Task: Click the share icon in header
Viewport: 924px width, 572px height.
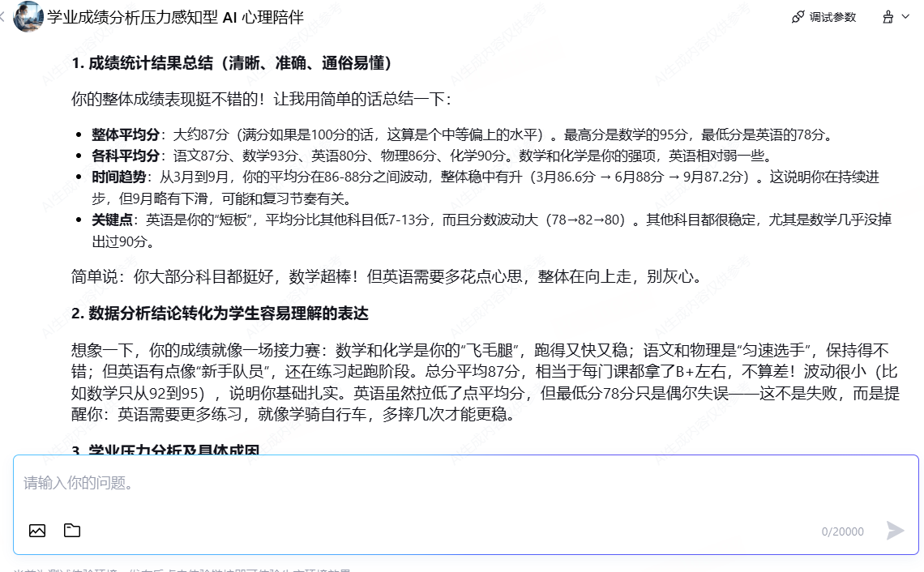Action: coord(888,17)
